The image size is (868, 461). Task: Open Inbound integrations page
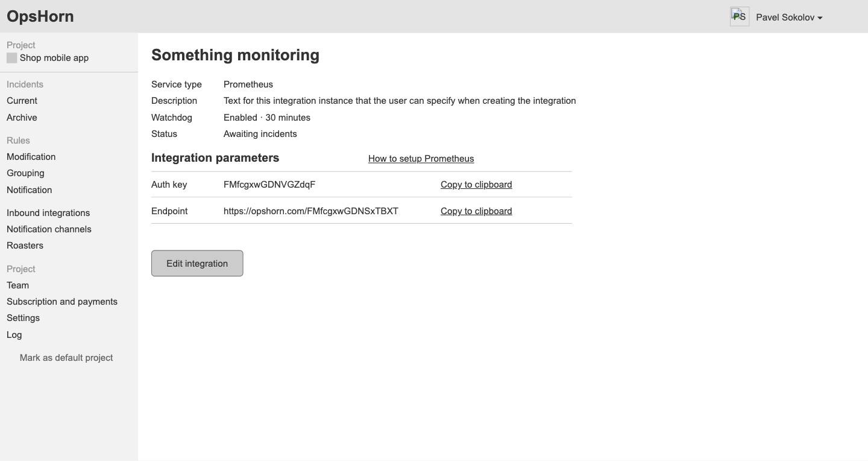click(x=48, y=213)
